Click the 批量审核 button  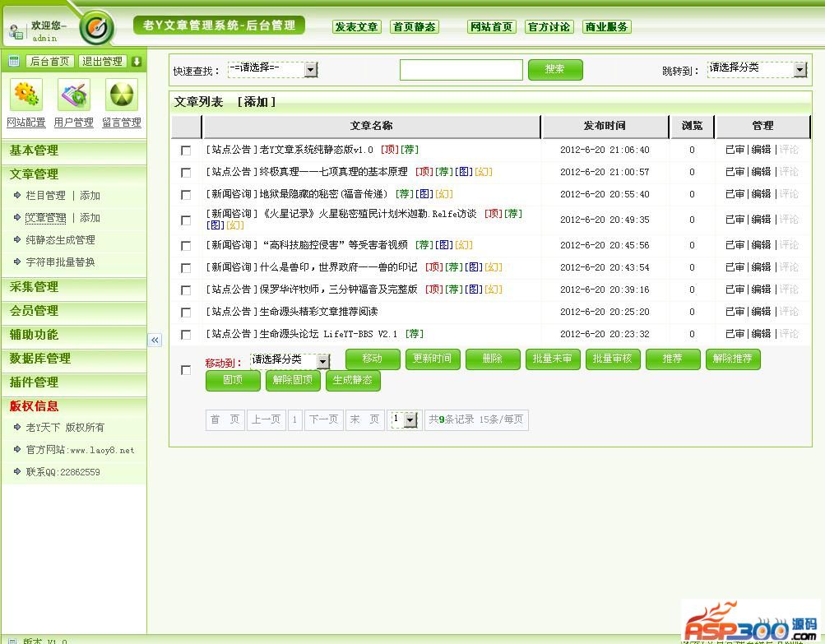click(612, 359)
